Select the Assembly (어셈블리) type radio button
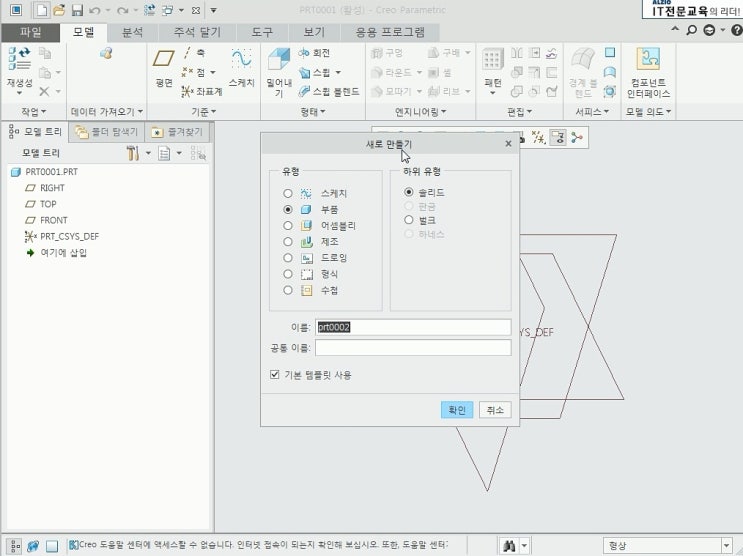Image resolution: width=743 pixels, height=556 pixels. point(288,226)
